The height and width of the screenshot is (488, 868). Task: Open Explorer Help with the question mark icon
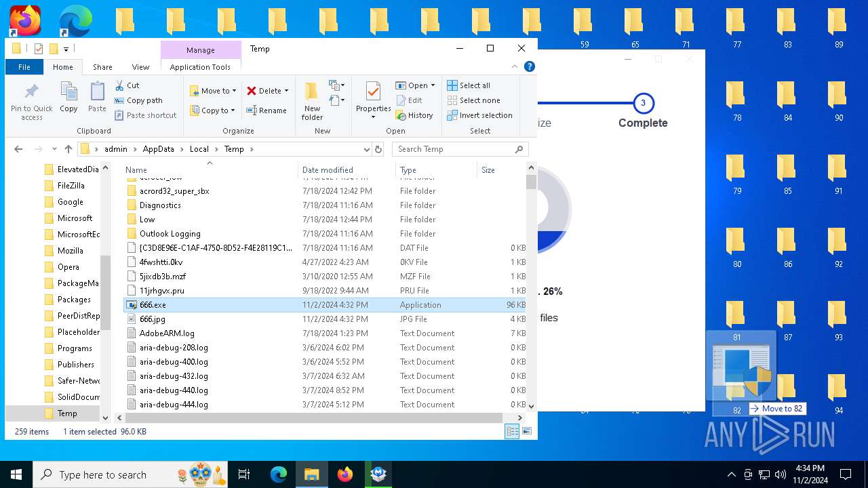tap(530, 66)
